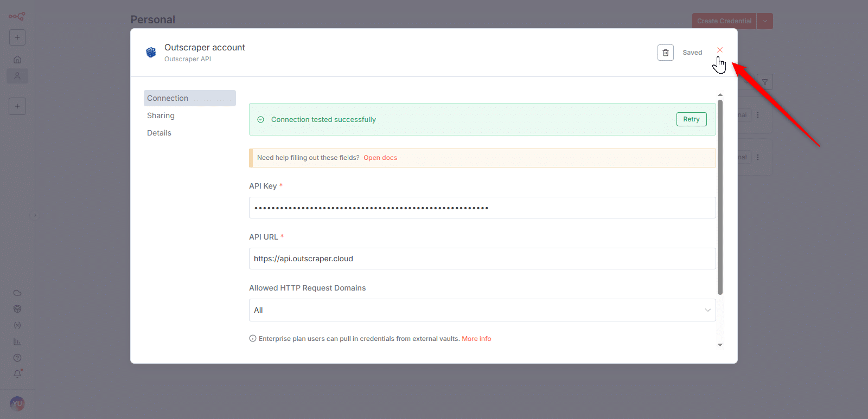Click the help question mark icon
868x419 pixels.
click(x=17, y=358)
